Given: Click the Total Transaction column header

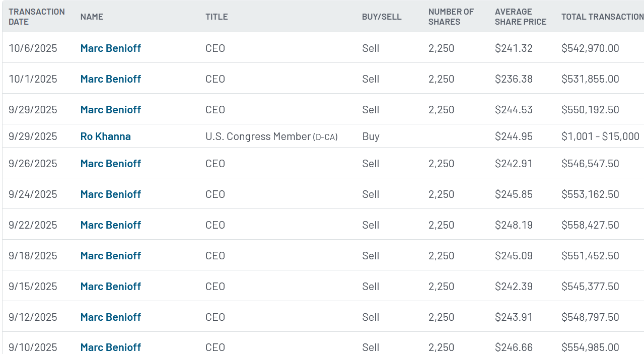Looking at the screenshot, I should (602, 17).
